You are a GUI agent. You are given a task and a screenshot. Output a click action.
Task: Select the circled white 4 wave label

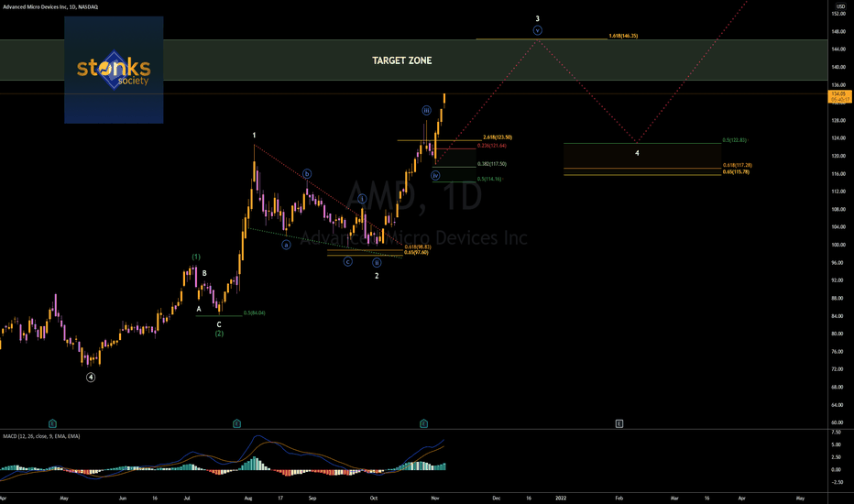pos(91,377)
